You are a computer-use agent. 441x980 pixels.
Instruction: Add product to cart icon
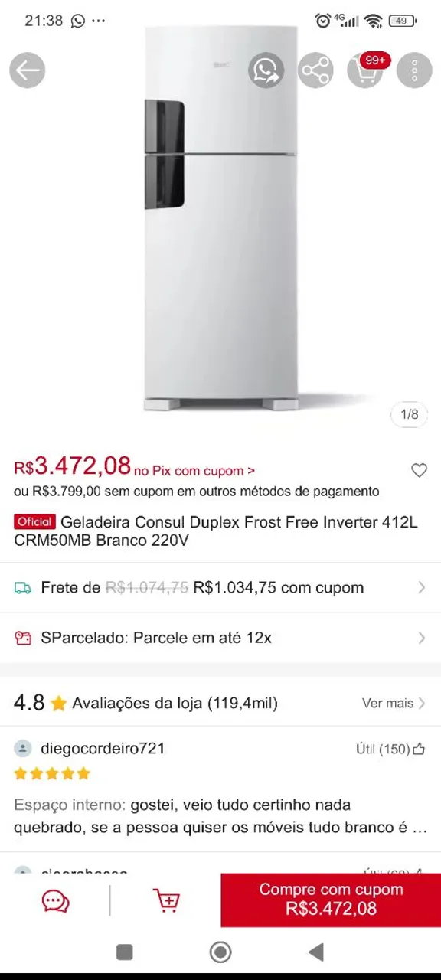pos(166,900)
